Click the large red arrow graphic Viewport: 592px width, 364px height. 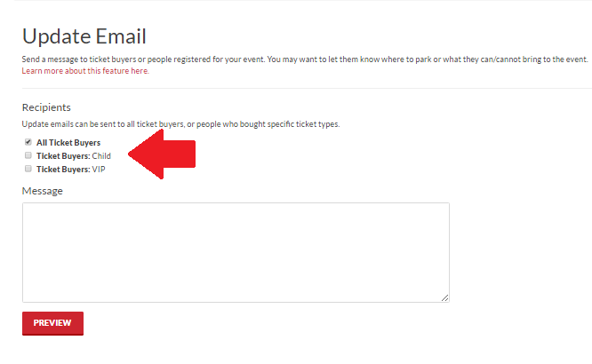(162, 154)
